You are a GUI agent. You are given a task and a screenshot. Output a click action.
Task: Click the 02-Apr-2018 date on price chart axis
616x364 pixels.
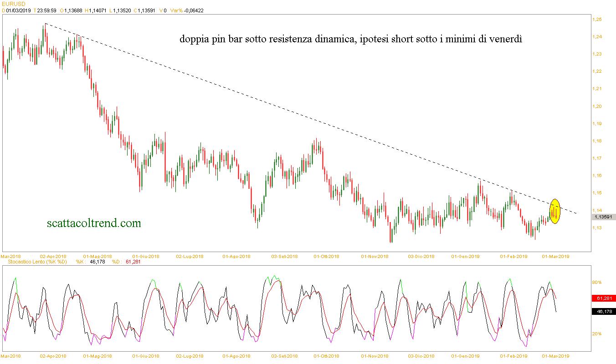(x=53, y=256)
